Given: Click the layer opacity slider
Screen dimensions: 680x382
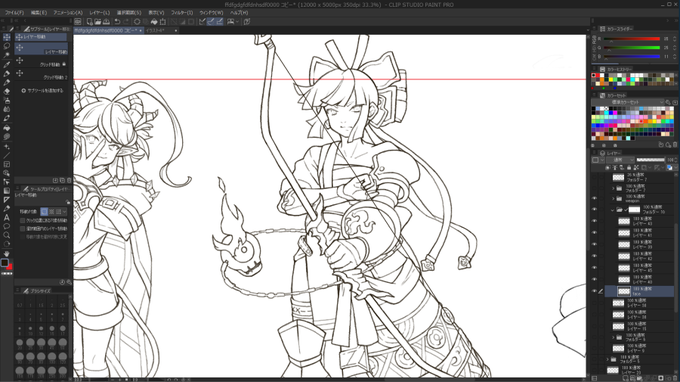Looking at the screenshot, I should [651, 160].
